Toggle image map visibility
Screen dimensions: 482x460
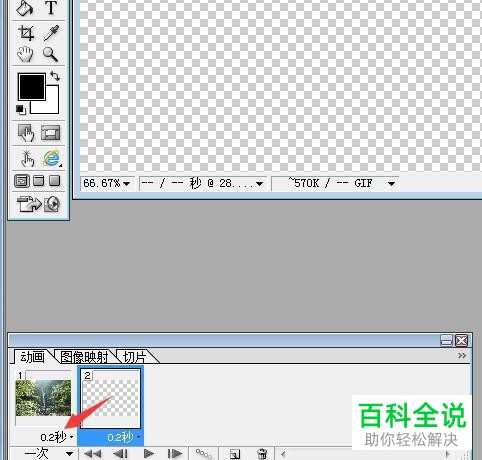click(26, 133)
